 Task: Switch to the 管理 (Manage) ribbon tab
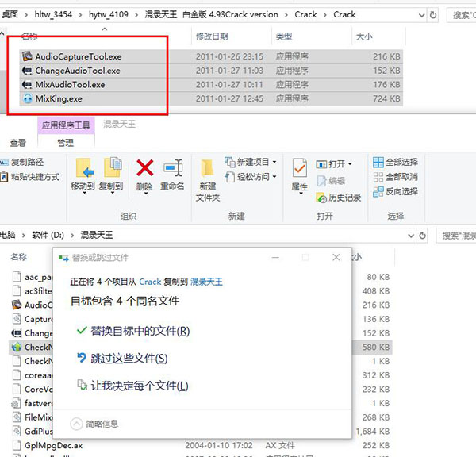click(66, 143)
